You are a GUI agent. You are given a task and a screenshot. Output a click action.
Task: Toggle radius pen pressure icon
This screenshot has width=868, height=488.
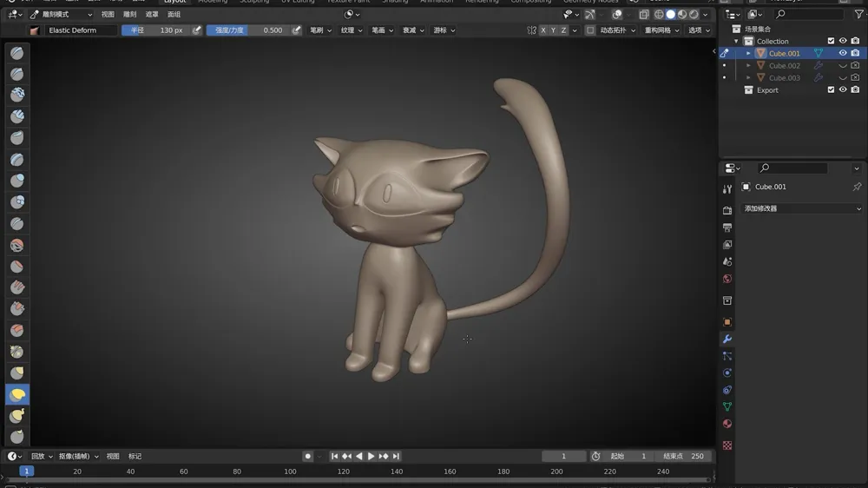(196, 30)
